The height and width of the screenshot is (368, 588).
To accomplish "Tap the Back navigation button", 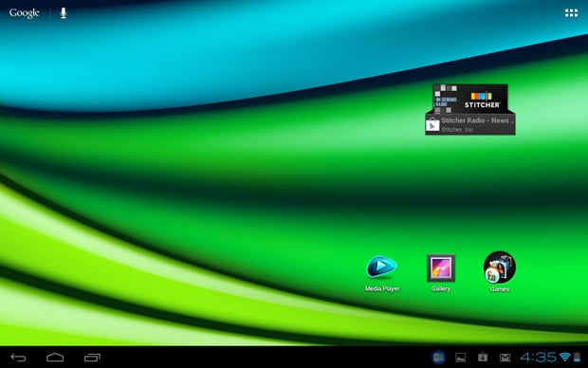I will pos(18,358).
